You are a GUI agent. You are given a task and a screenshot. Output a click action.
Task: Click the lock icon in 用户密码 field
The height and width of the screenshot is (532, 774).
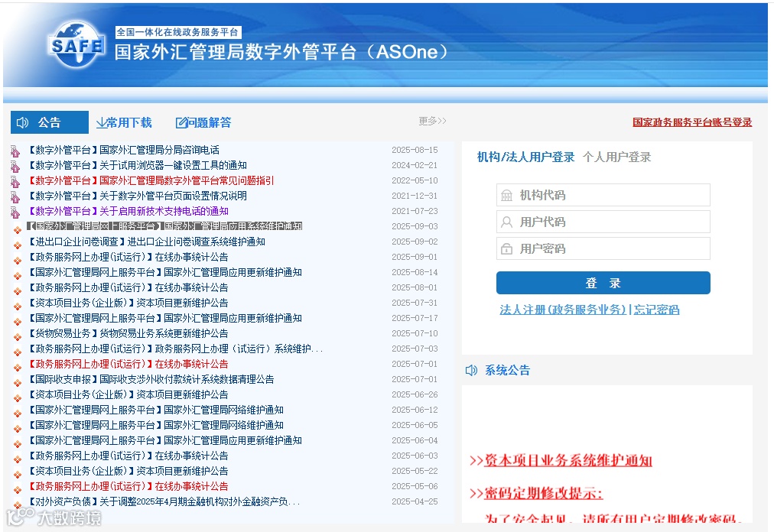(x=507, y=248)
